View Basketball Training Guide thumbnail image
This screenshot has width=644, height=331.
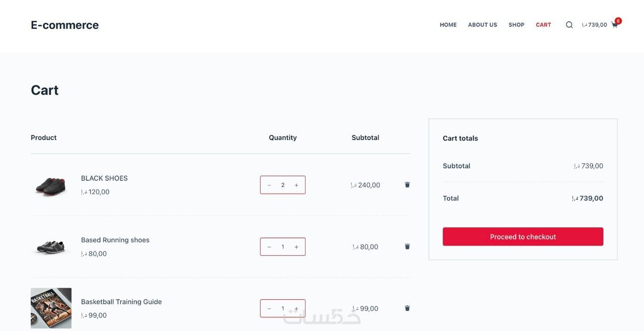[51, 308]
